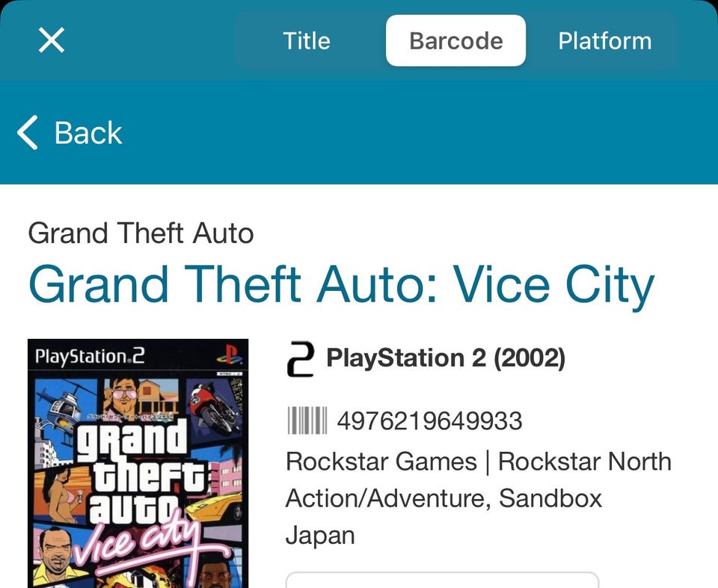Click the Rockstar North developer name
This screenshot has width=718, height=588.
pyautogui.click(x=585, y=462)
